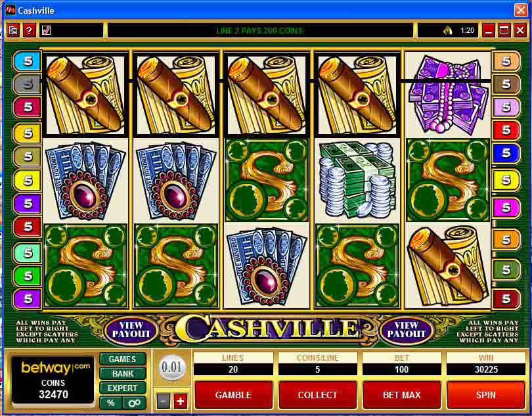Screen dimensions: 532x416
Task: Collect winnings with Collect button
Action: 318,395
